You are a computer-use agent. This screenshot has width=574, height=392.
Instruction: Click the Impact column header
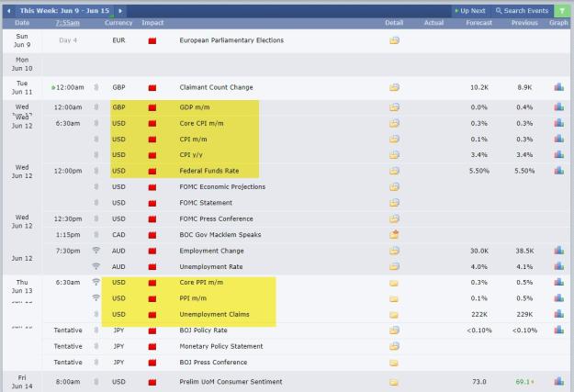pyautogui.click(x=152, y=23)
